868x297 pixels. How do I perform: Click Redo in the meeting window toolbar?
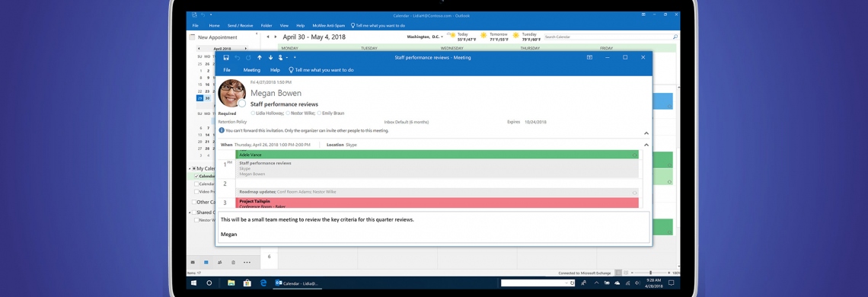248,58
